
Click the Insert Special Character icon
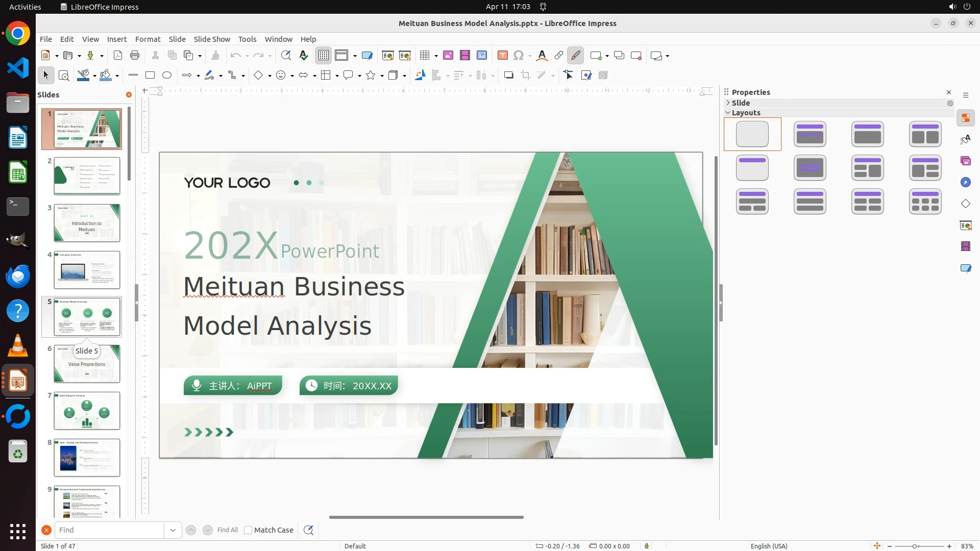(x=519, y=56)
